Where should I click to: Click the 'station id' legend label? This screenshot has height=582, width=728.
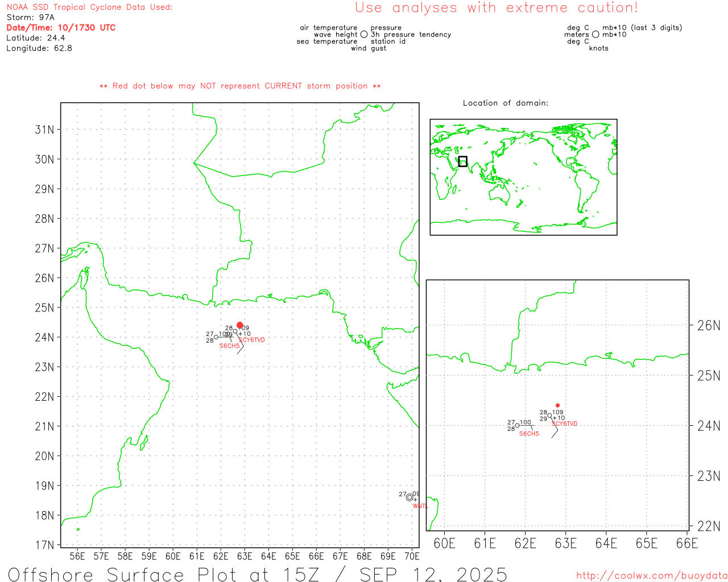[x=388, y=41]
